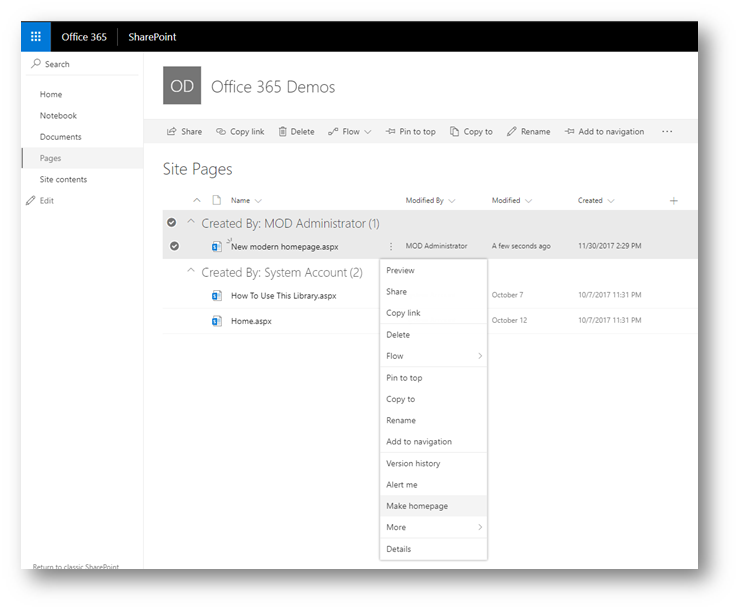Open Details from the context menu

[433, 549]
